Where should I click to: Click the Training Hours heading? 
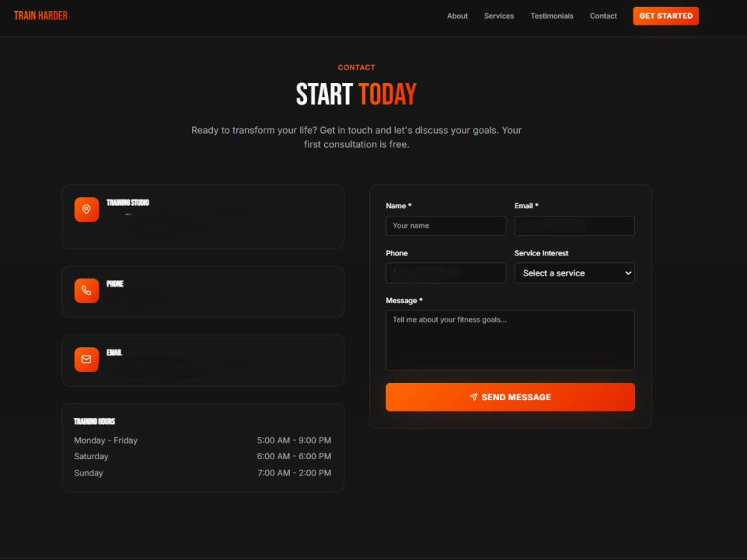pyautogui.click(x=94, y=421)
